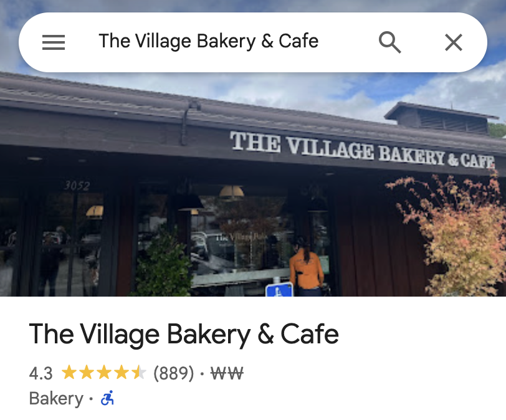Open the 889 reviews count

click(x=174, y=373)
